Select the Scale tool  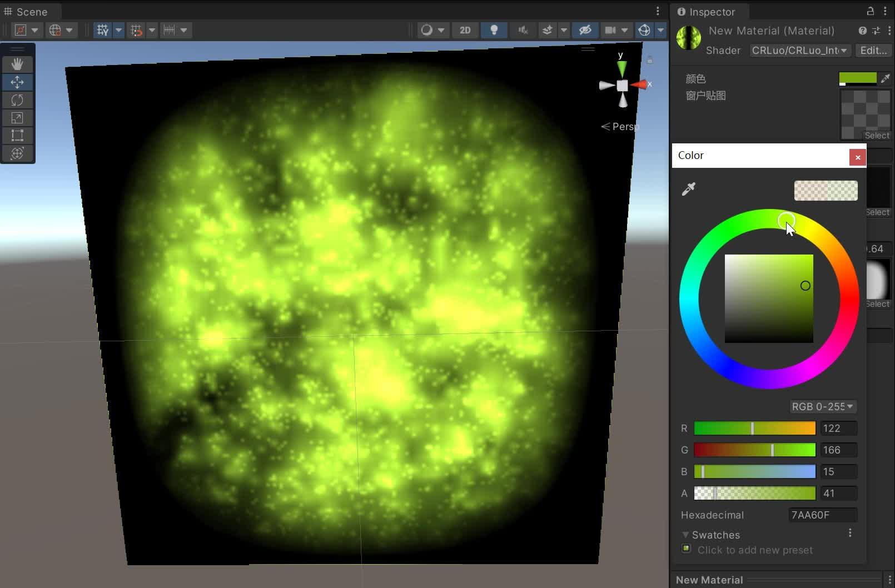tap(17, 118)
